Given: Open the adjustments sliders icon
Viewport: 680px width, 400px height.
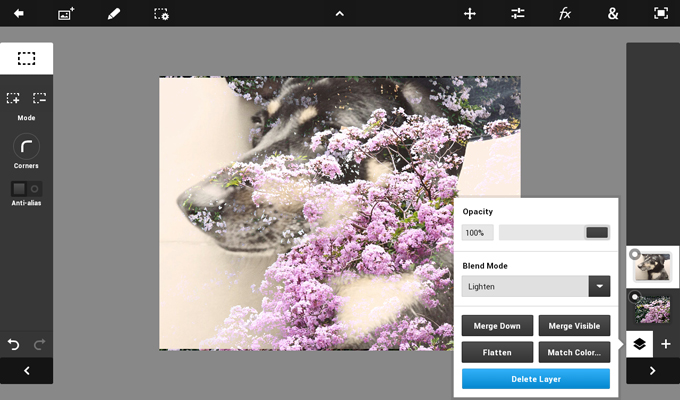Looking at the screenshot, I should click(x=517, y=14).
